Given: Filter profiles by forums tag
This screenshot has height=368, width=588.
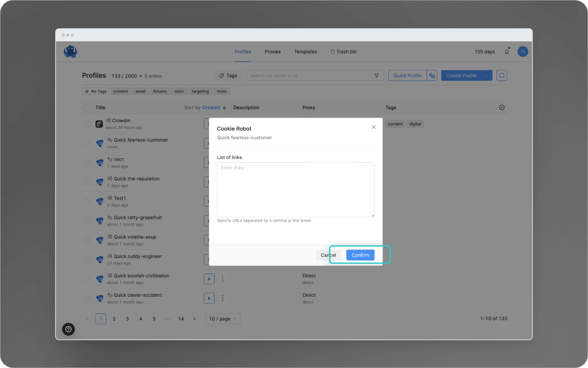Looking at the screenshot, I should coord(160,92).
